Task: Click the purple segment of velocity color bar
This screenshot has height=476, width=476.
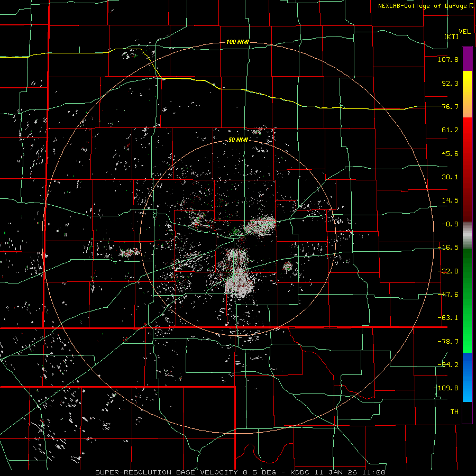Action: click(x=467, y=59)
